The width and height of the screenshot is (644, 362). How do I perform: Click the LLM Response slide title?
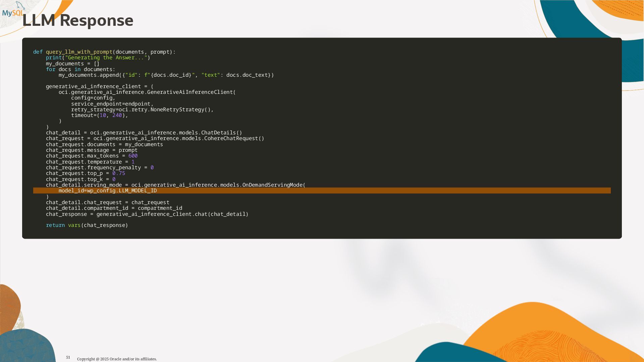(78, 20)
